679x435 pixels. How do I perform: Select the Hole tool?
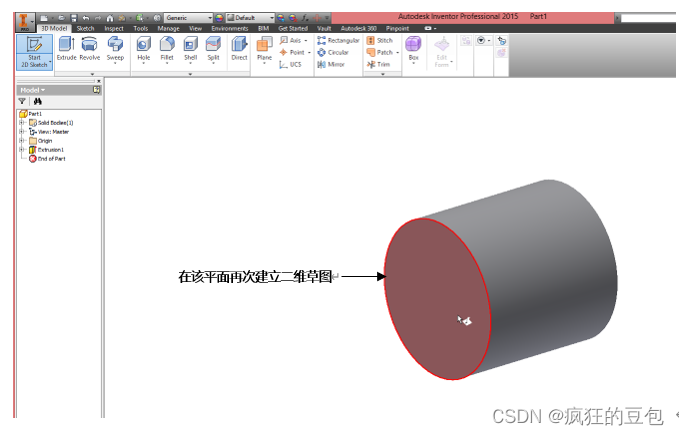(x=143, y=49)
